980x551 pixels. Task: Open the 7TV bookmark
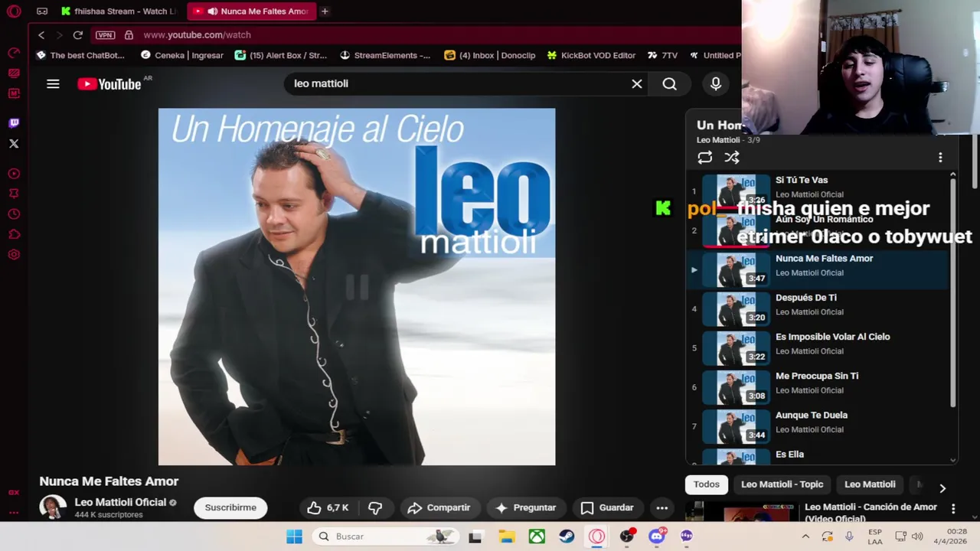pos(662,55)
